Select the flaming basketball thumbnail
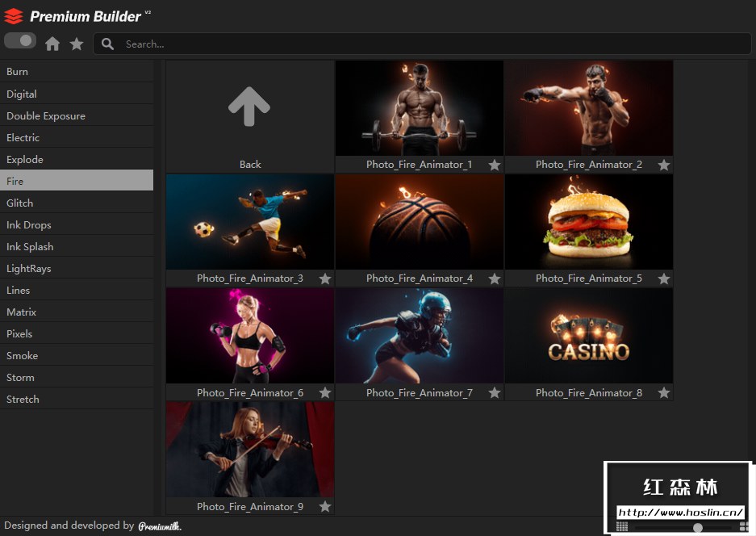Screen dimensions: 756x536 (420, 222)
